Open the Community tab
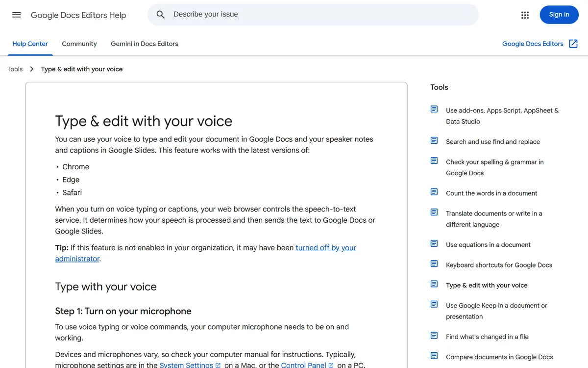The width and height of the screenshot is (588, 368). pos(79,44)
